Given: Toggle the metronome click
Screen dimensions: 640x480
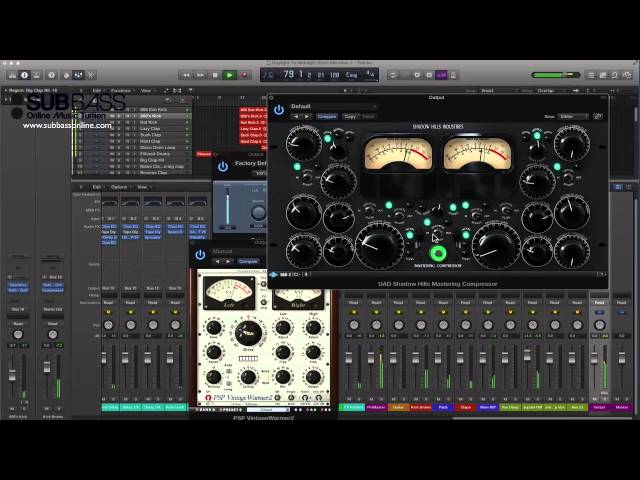Looking at the screenshot, I should 453,75.
